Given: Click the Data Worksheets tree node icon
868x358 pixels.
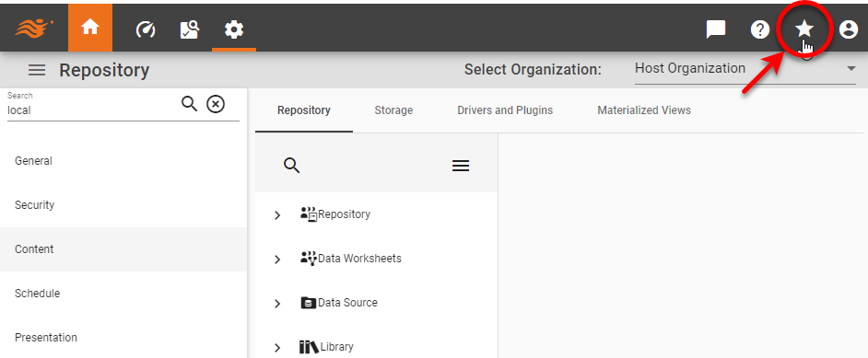Looking at the screenshot, I should tap(309, 259).
